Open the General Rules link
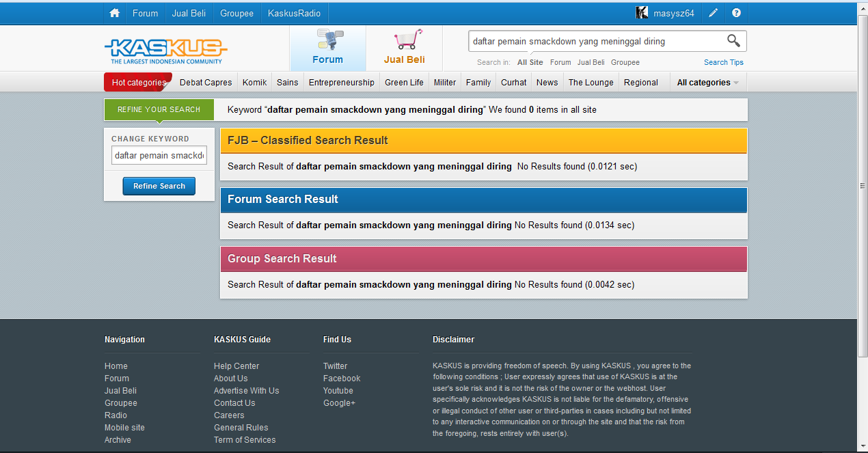The width and height of the screenshot is (868, 453). click(241, 428)
